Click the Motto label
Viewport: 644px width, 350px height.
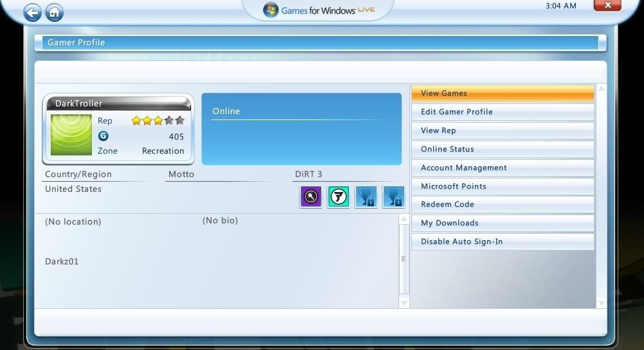181,174
